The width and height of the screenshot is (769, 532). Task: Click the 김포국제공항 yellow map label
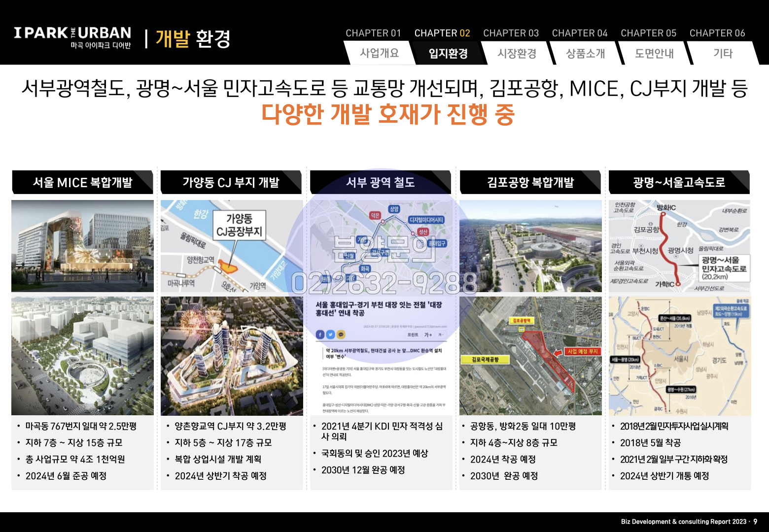click(485, 360)
